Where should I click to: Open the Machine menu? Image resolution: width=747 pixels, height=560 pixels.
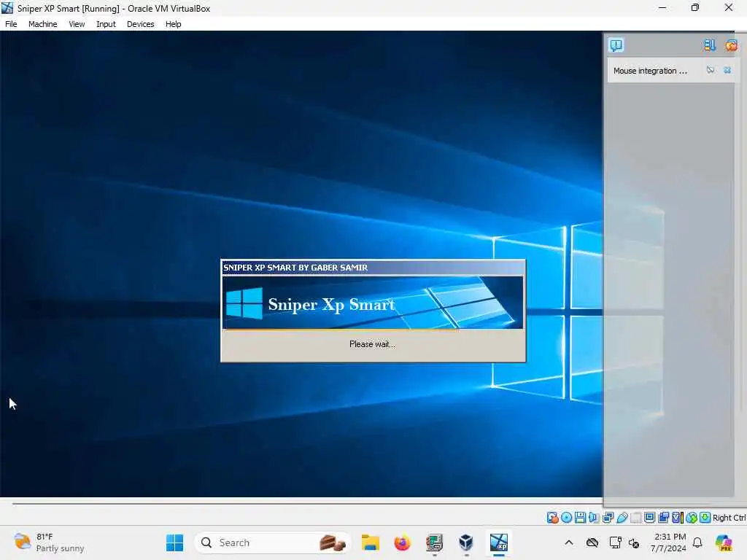click(x=42, y=24)
